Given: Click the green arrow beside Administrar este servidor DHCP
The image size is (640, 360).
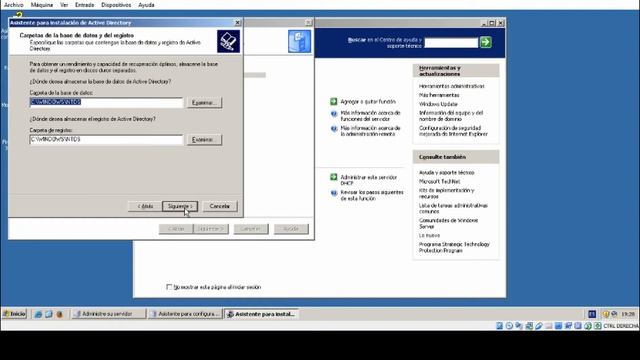Looking at the screenshot, I should [x=333, y=177].
